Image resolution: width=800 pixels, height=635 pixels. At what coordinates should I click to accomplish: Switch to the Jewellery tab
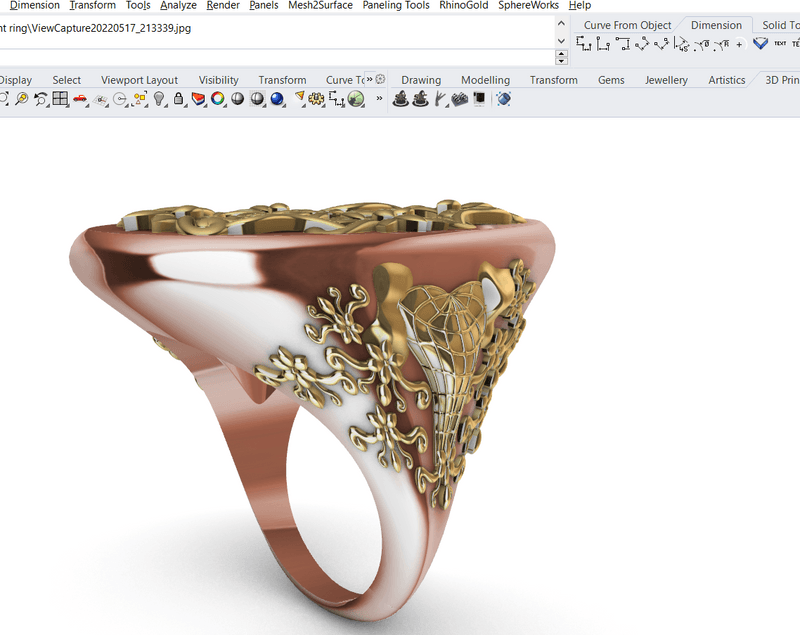666,80
